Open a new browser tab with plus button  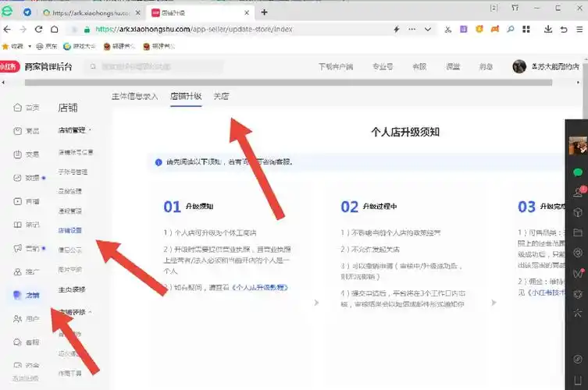pyautogui.click(x=264, y=12)
